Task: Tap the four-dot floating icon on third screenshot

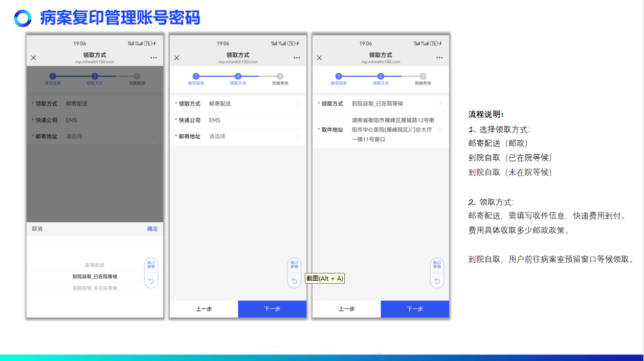Action: (x=437, y=264)
